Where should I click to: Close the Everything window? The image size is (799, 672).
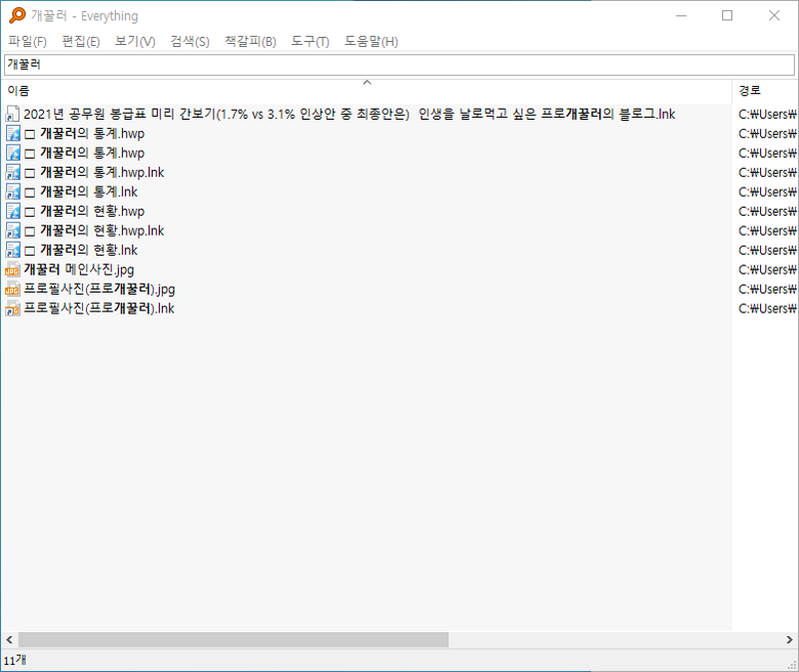[774, 16]
